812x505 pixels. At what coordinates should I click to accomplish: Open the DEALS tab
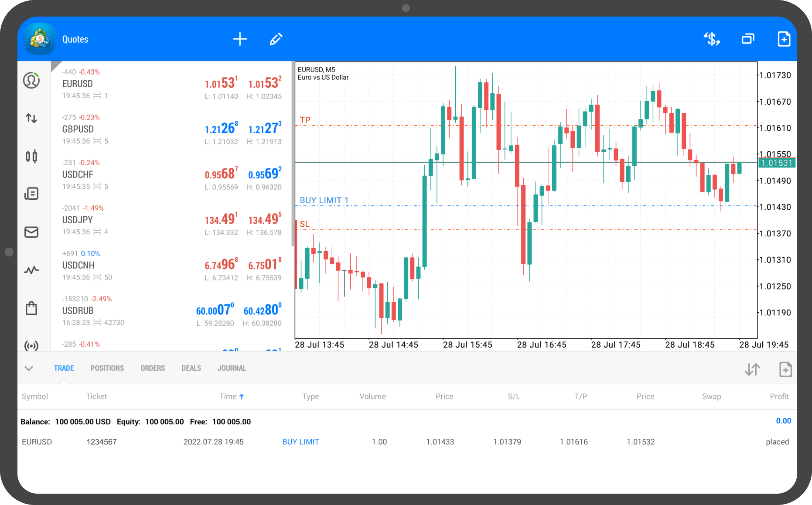click(x=191, y=368)
